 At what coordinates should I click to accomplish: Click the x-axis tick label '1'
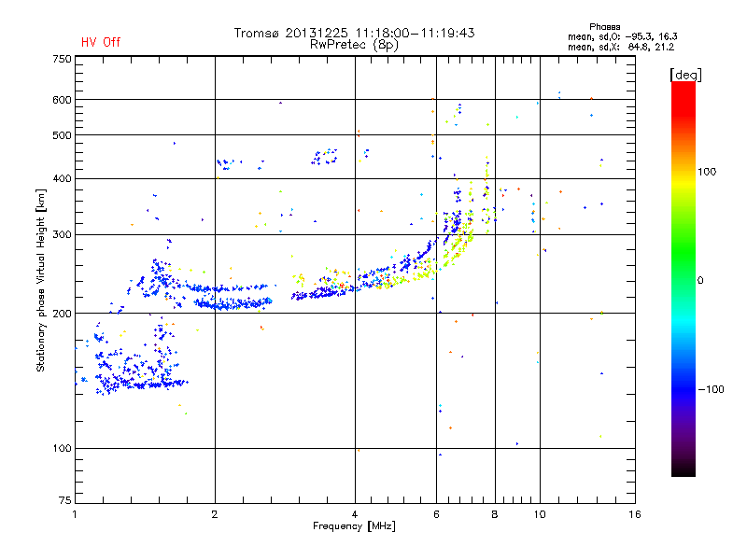click(75, 514)
